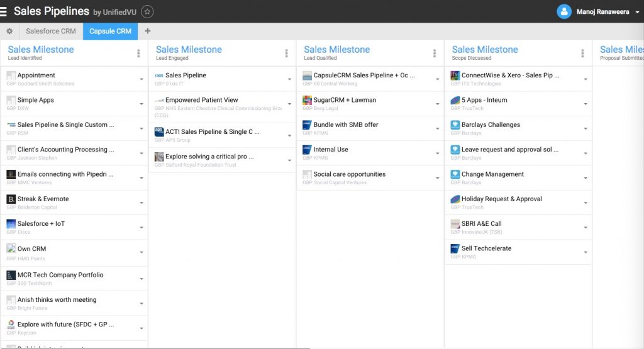This screenshot has height=349, width=644.
Task: Select the Capsule CRM tab
Action: click(x=110, y=31)
